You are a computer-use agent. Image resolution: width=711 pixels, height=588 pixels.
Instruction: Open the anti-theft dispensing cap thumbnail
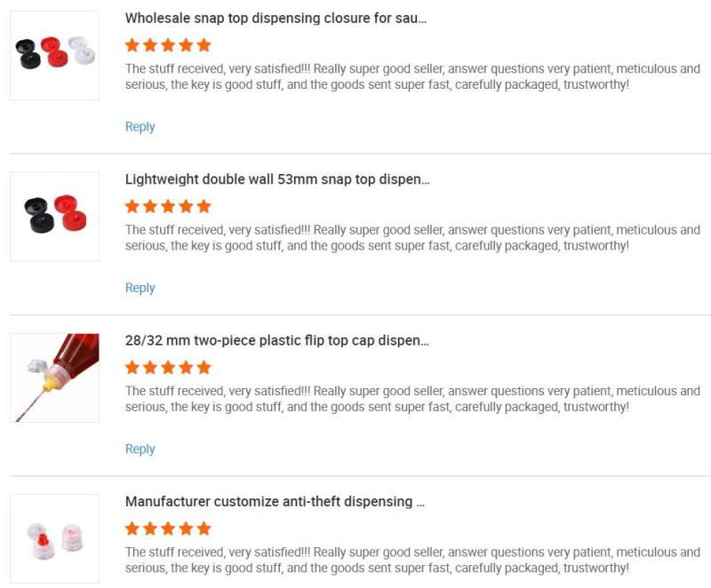54,538
